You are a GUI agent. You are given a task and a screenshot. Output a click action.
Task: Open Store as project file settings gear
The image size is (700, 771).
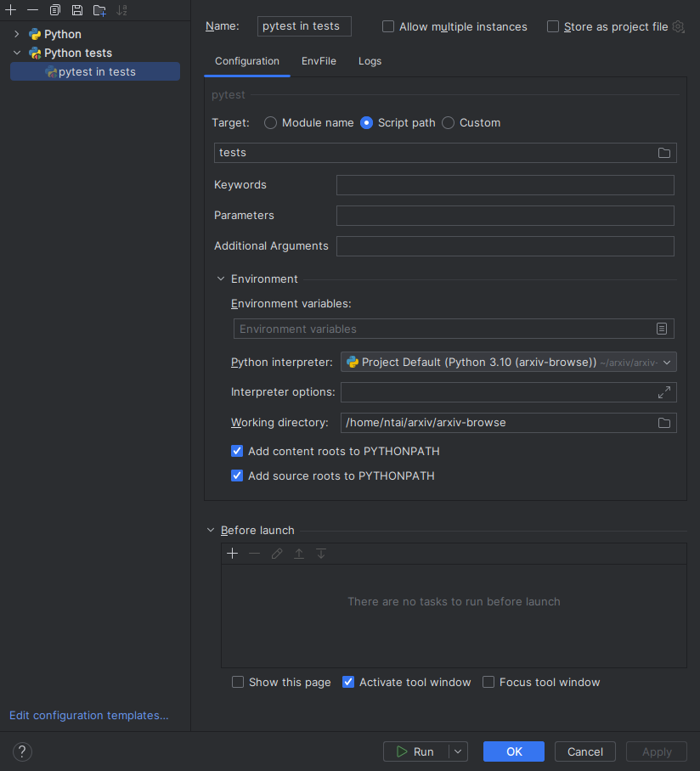click(679, 26)
